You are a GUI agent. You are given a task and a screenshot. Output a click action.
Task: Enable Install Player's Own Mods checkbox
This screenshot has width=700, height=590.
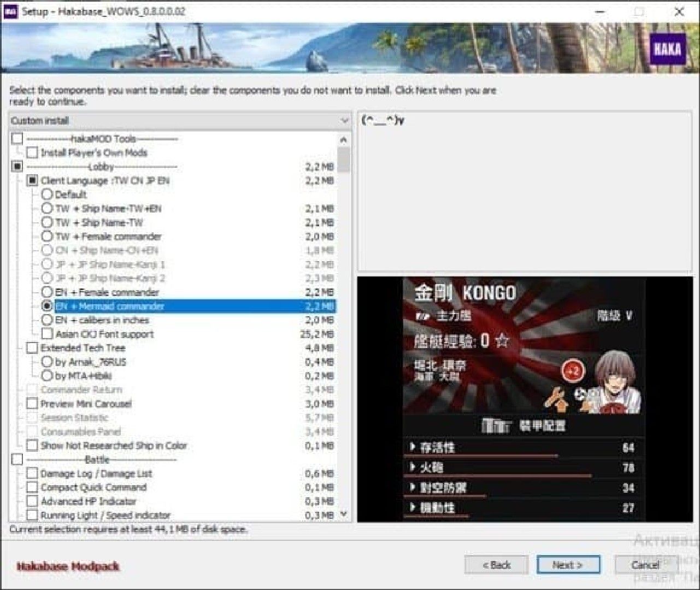tap(32, 152)
